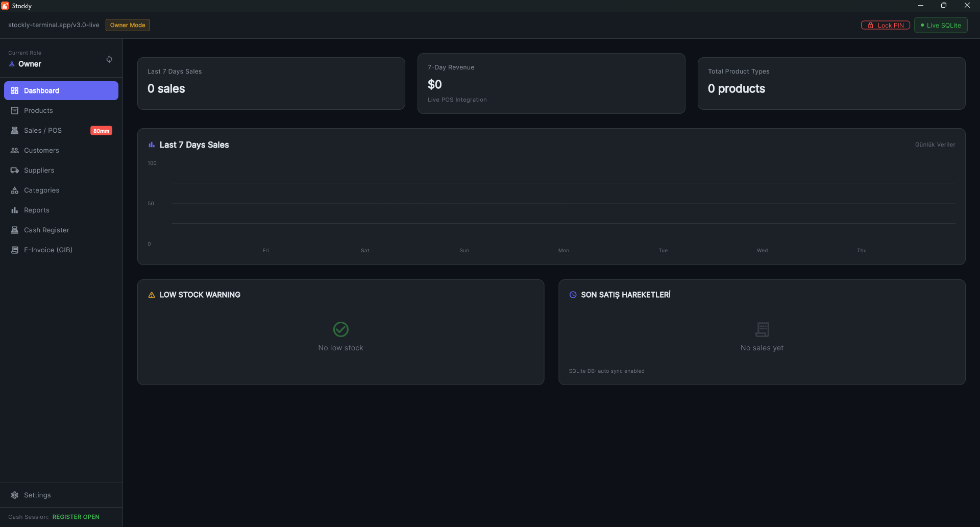Click the No sales yet text
Image resolution: width=980 pixels, height=527 pixels.
tap(762, 348)
